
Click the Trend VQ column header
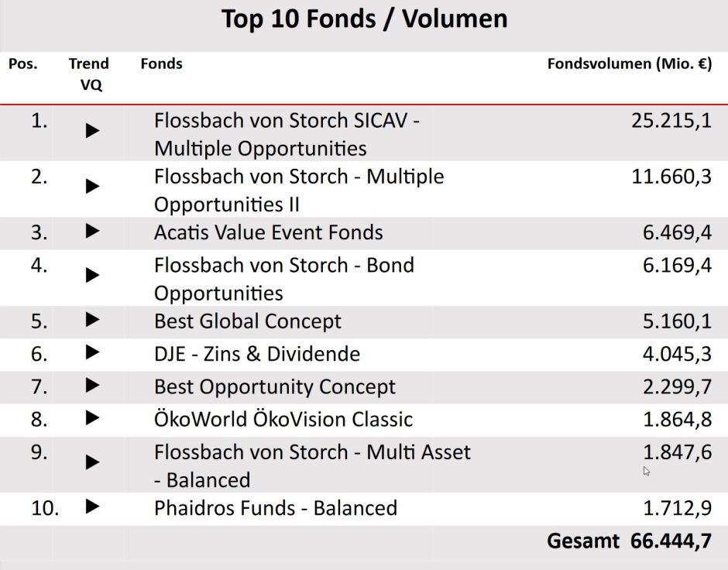click(89, 74)
